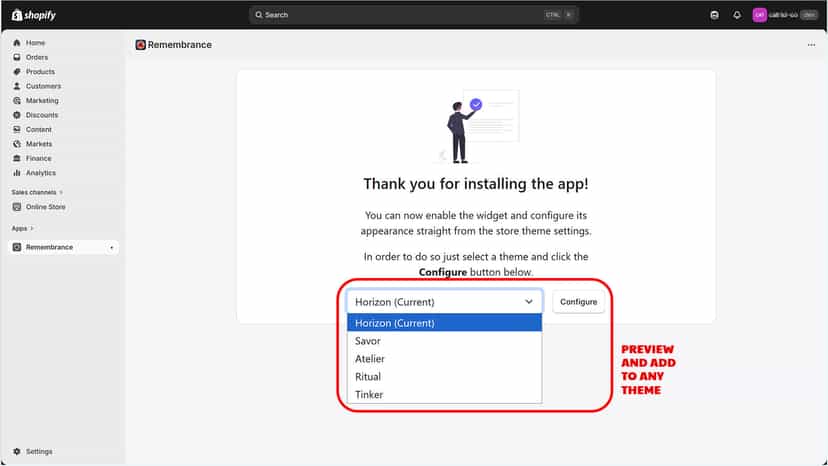This screenshot has height=466, width=828.
Task: Open the Products section
Action: click(x=40, y=71)
